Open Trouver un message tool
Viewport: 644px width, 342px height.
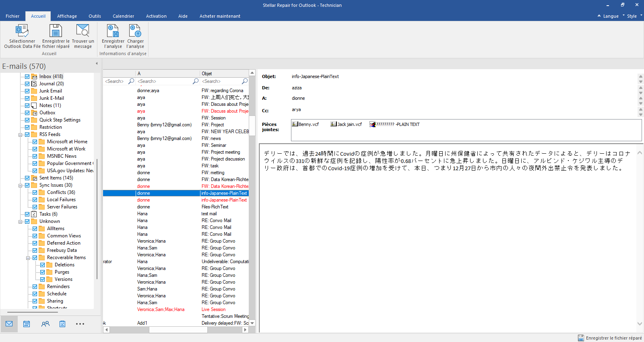(83, 31)
